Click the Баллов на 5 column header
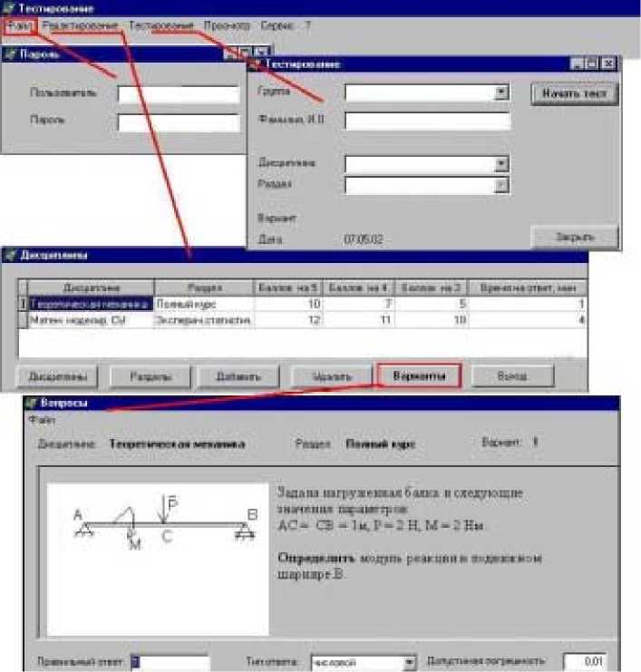 288,287
